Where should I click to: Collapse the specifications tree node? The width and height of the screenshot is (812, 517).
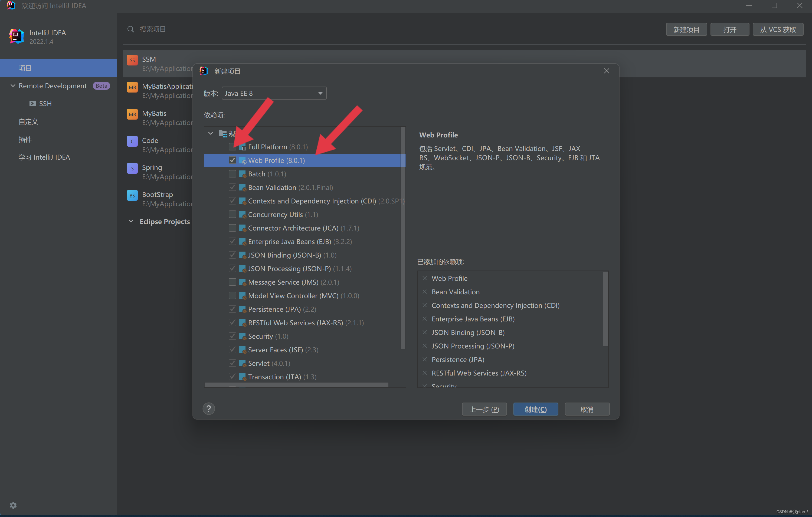pyautogui.click(x=211, y=133)
